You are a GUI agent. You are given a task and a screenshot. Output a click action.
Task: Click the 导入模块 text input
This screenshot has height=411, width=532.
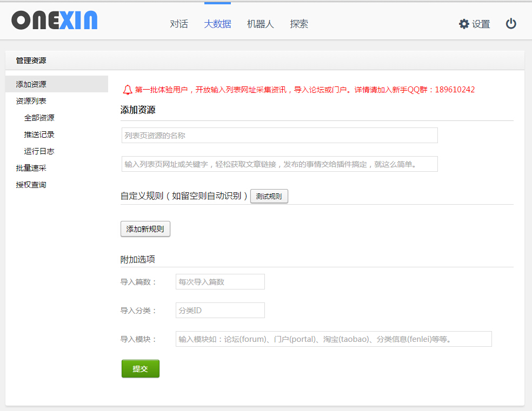334,339
